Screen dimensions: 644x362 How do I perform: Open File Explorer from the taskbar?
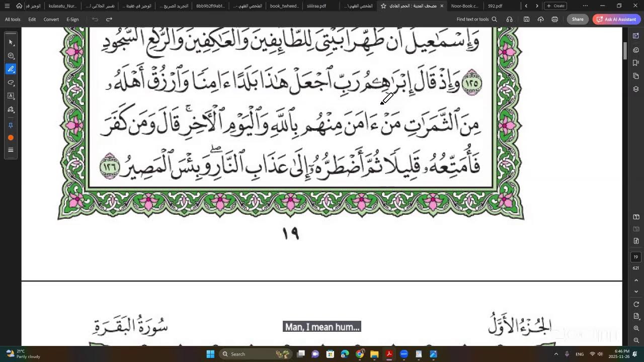click(x=374, y=354)
